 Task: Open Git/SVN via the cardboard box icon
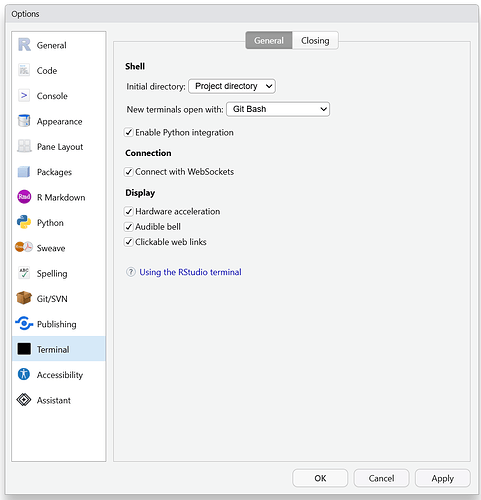[24, 298]
